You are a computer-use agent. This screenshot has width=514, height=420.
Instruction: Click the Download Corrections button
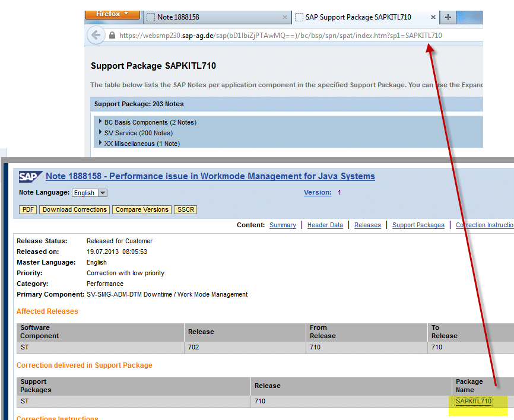[x=75, y=209]
